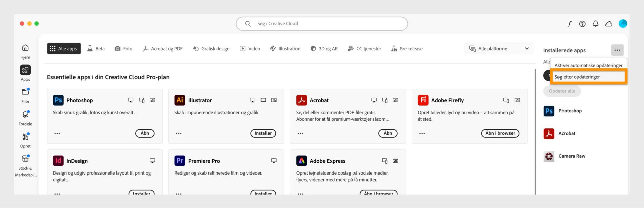Screen dimensions: 644x208
Task: Click Installer on the Illustrator card
Action: tap(263, 133)
